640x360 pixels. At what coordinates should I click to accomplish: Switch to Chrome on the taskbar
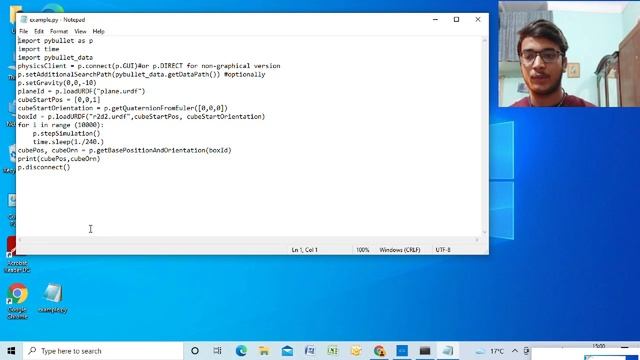(x=379, y=351)
